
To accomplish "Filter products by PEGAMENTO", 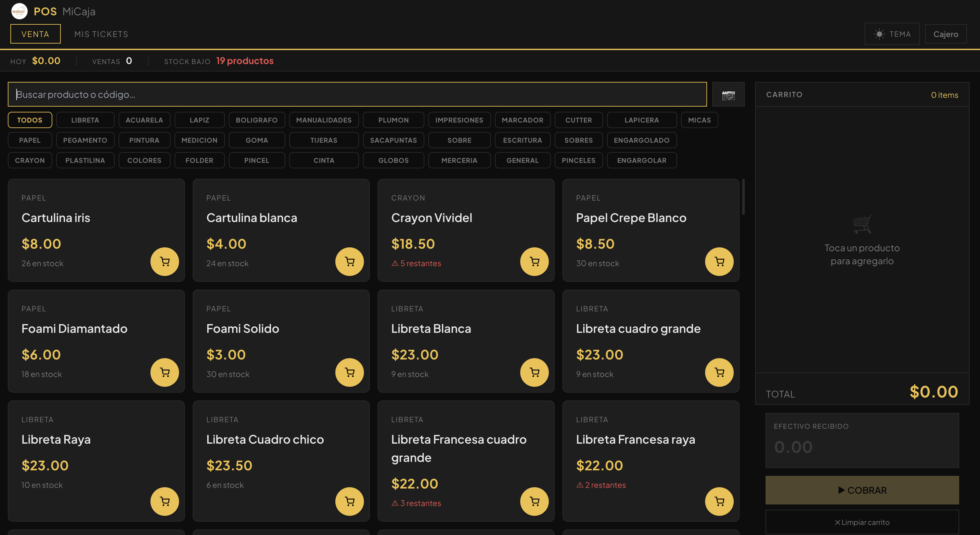I will (x=85, y=140).
